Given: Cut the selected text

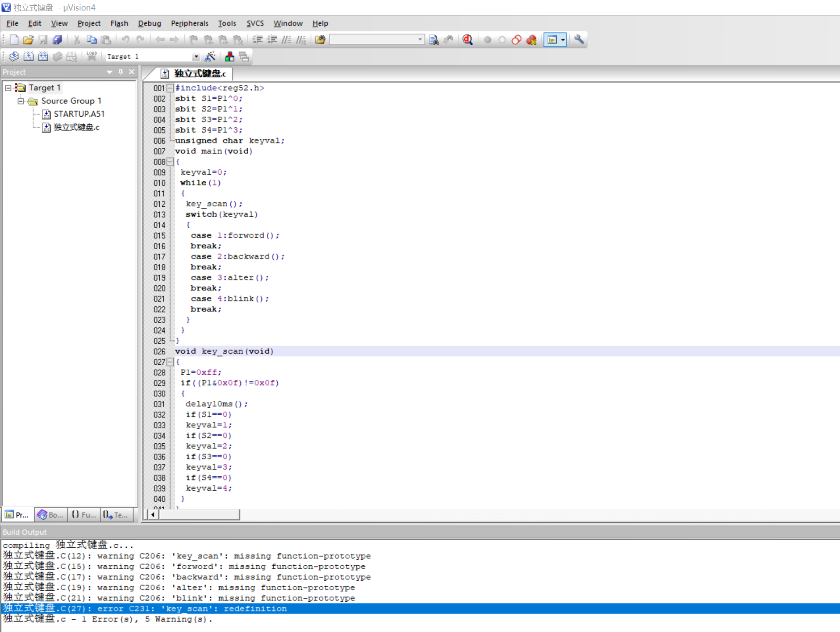Looking at the screenshot, I should click(77, 40).
